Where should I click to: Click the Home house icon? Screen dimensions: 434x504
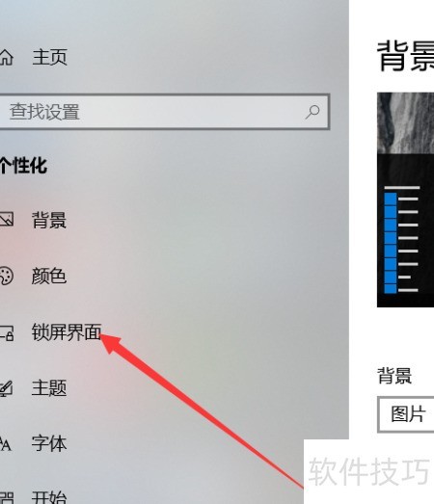(x=6, y=57)
